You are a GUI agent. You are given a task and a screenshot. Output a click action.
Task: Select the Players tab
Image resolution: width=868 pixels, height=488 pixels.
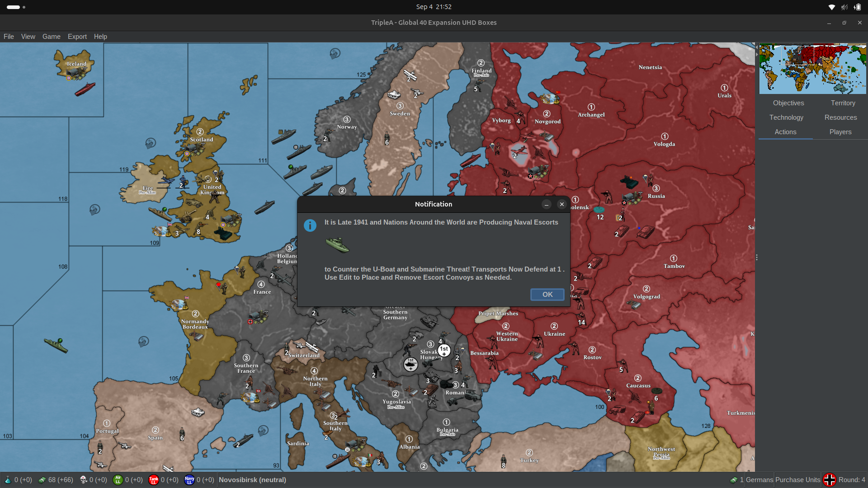pyautogui.click(x=840, y=132)
